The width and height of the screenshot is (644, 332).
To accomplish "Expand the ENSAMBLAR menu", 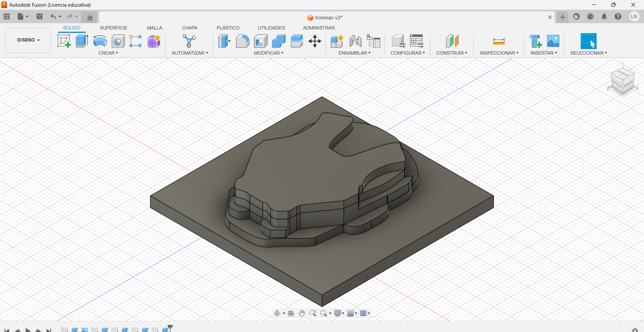I will 355,53.
